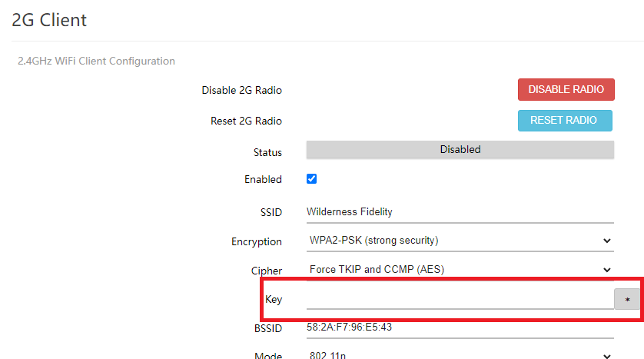
Task: Focus the empty Key input field
Action: [460, 299]
